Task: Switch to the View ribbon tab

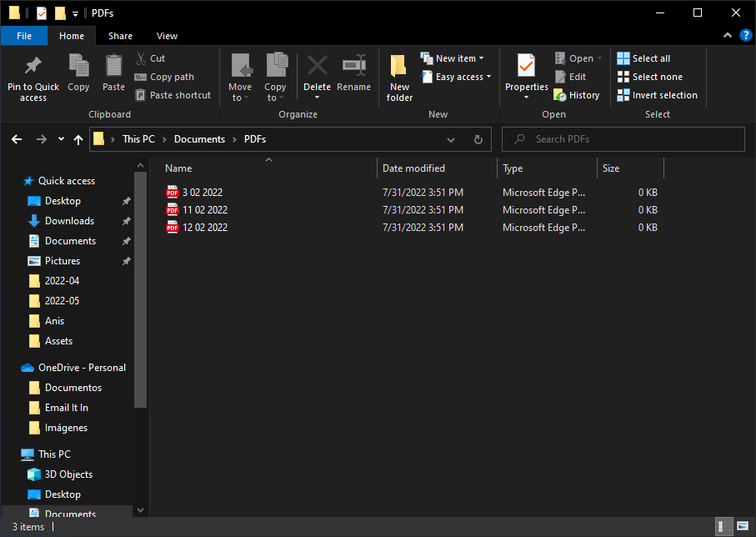Action: coord(167,36)
